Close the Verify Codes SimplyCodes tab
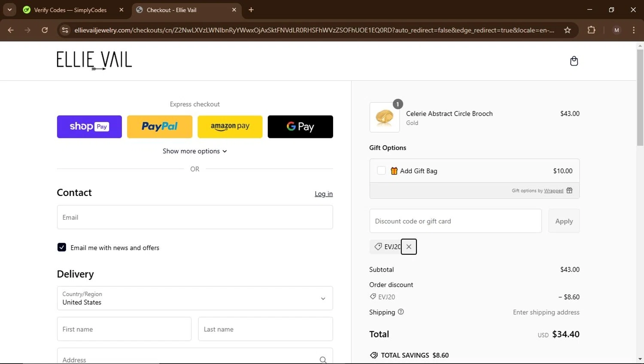Screen dimensions: 644x364 (x=122, y=10)
